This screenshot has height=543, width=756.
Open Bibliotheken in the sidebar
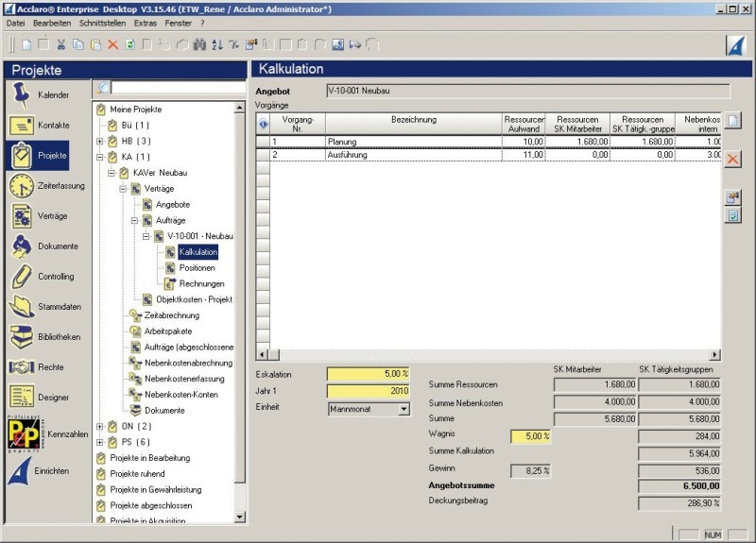tap(44, 337)
